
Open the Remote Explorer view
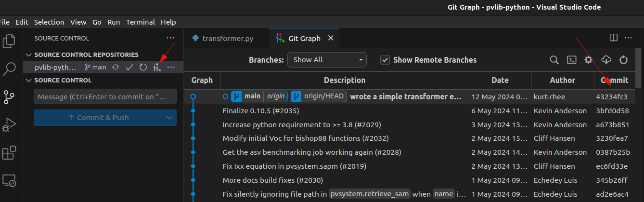click(9, 181)
